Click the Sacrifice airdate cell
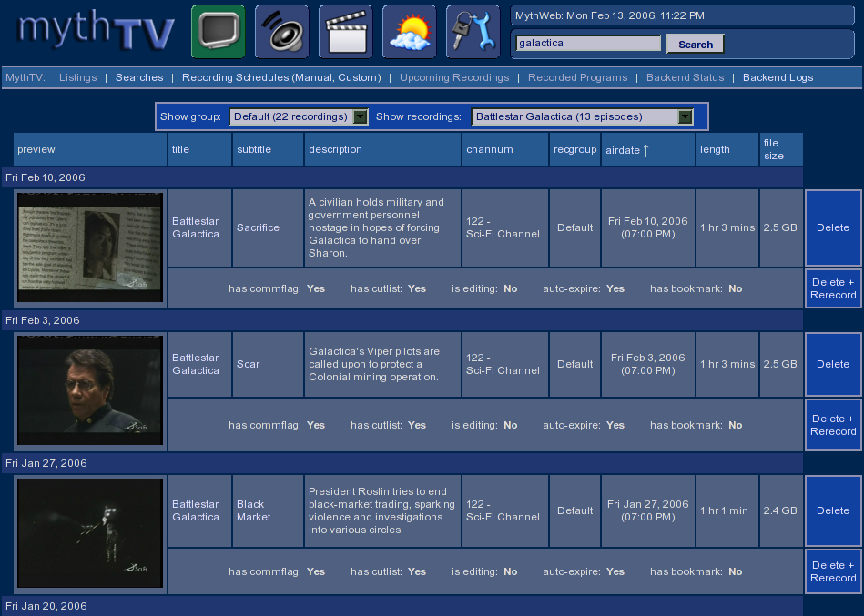The image size is (864, 616). click(x=648, y=227)
